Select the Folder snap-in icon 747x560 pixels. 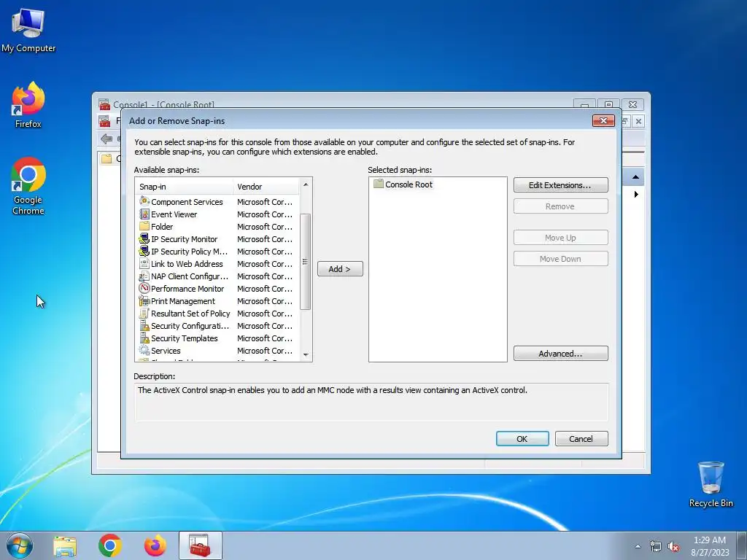pyautogui.click(x=144, y=226)
